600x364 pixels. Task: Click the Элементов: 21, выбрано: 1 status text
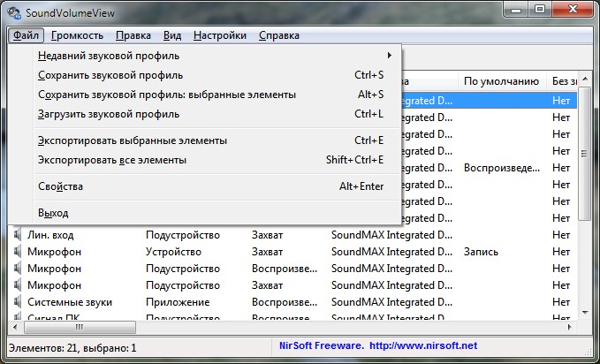72,348
